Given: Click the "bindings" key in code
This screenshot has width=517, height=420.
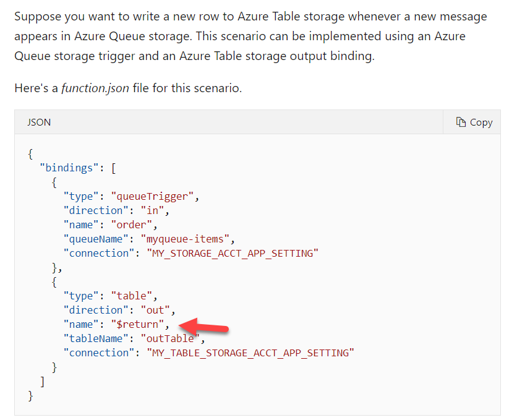Looking at the screenshot, I should click(x=69, y=168).
